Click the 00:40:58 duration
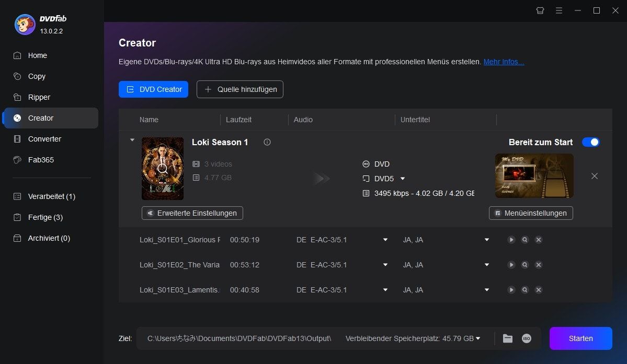The height and width of the screenshot is (364, 627). pyautogui.click(x=245, y=290)
